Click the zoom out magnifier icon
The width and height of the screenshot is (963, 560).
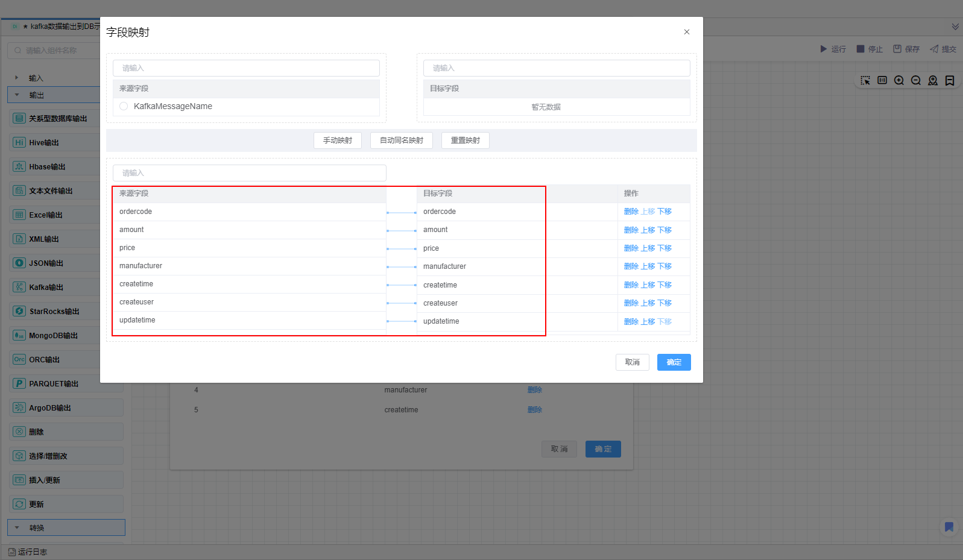916,81
